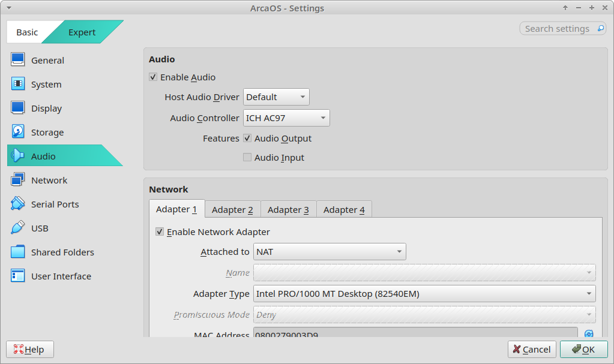Open the Host Audio Driver dropdown

(x=276, y=97)
